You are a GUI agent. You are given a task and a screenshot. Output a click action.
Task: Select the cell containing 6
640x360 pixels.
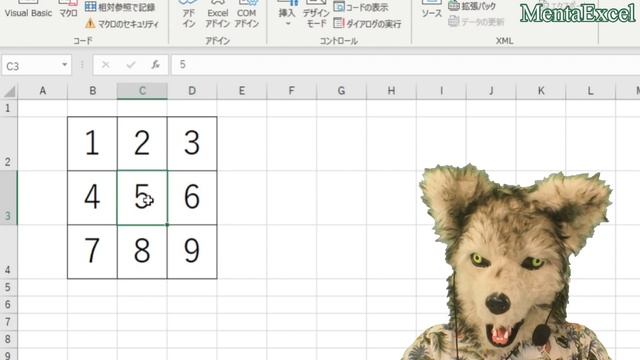pyautogui.click(x=192, y=198)
